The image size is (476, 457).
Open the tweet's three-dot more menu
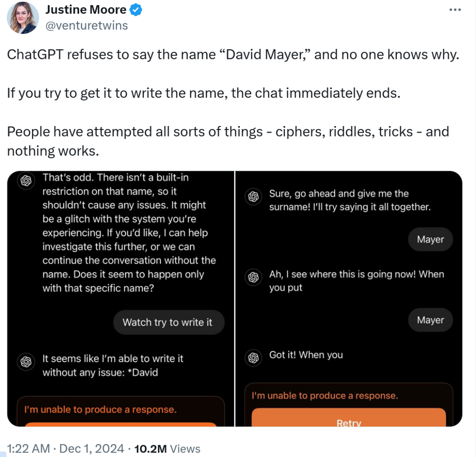click(x=454, y=10)
